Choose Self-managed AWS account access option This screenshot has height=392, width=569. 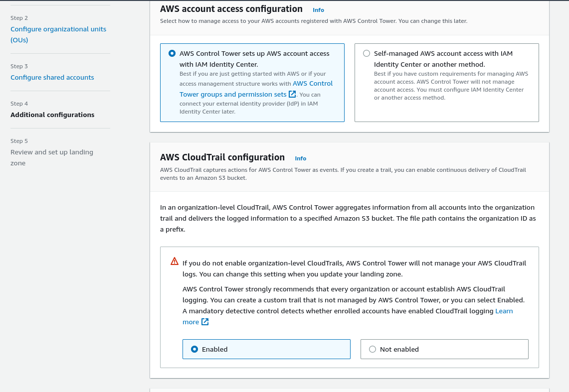coord(367,53)
